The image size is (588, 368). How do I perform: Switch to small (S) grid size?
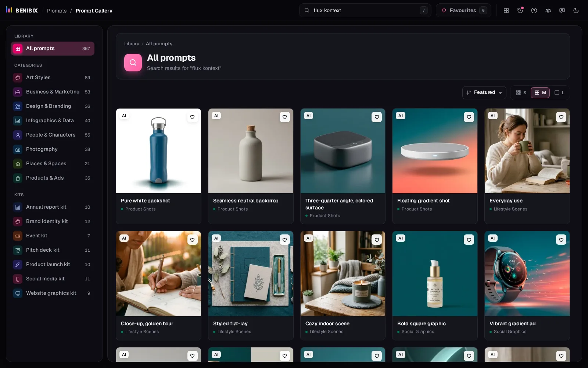pos(521,93)
